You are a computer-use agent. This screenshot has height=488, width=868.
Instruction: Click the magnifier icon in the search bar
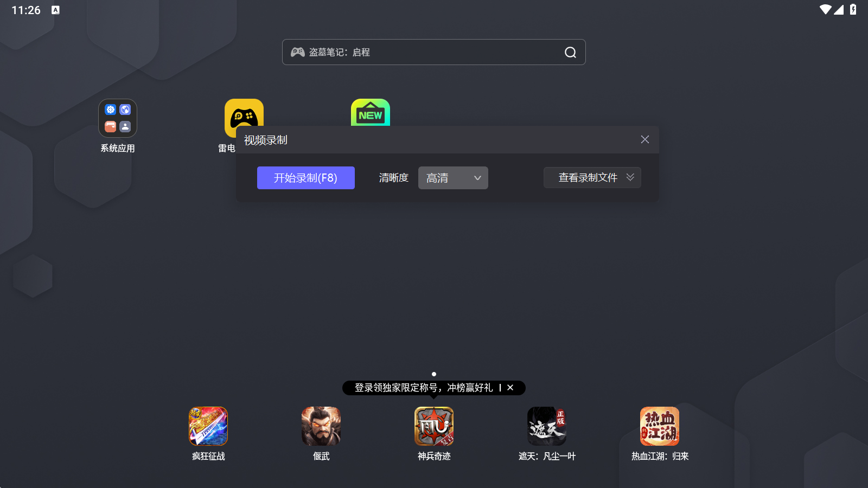[570, 52]
